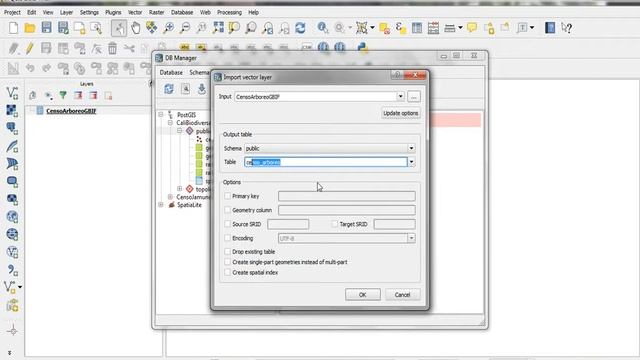
Task: Click the filter legend icon in Layers panel
Action: (x=63, y=95)
